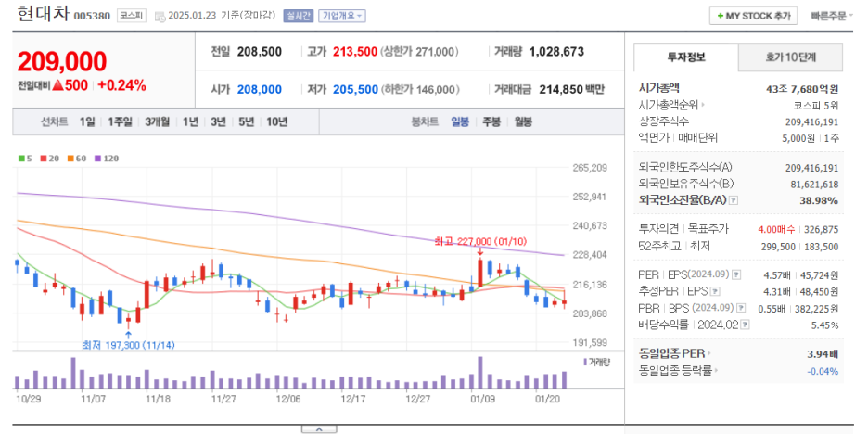The height and width of the screenshot is (434, 868).
Task: Click the 배당수익률 value 5.45%
Action: point(824,325)
